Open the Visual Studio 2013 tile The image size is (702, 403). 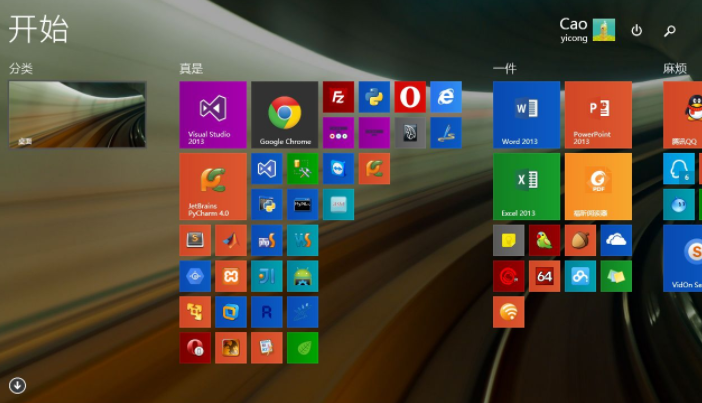point(213,114)
